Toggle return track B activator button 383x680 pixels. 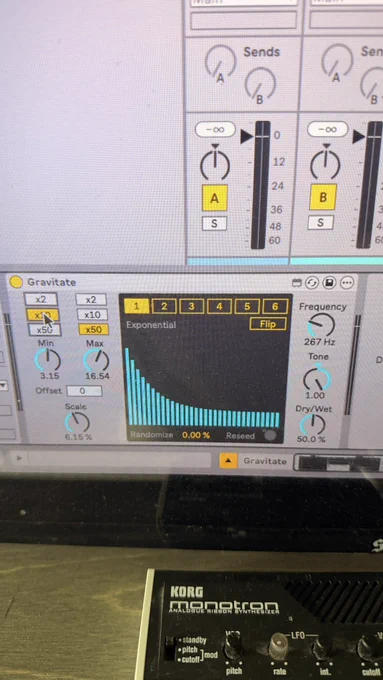[323, 197]
